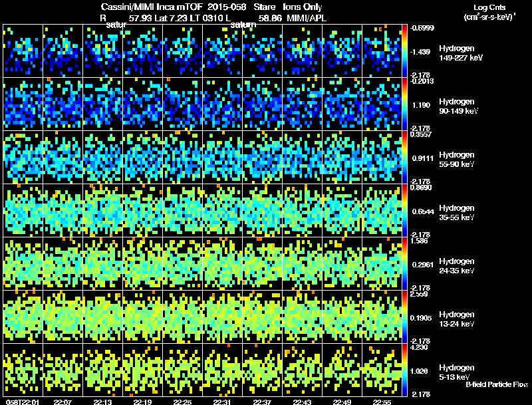Click the Cassini/MIMI Inca mTOF title text
Viewport: 532px width, 405px height.
tap(152, 7)
